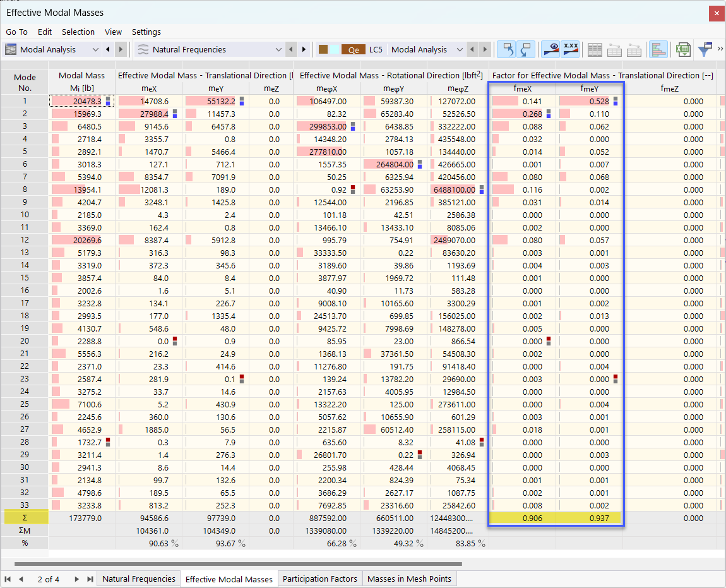Select the Σ sum row header
The height and width of the screenshot is (588, 726).
pos(25,518)
